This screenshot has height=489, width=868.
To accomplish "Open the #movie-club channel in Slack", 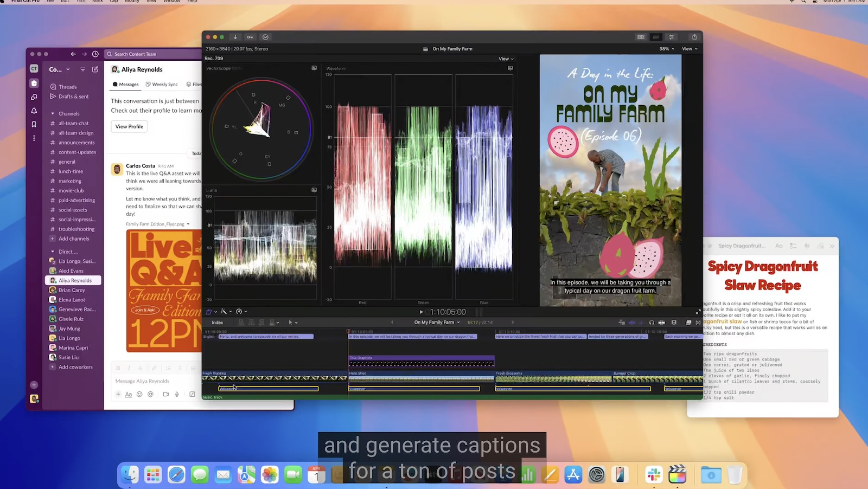I will pyautogui.click(x=71, y=191).
